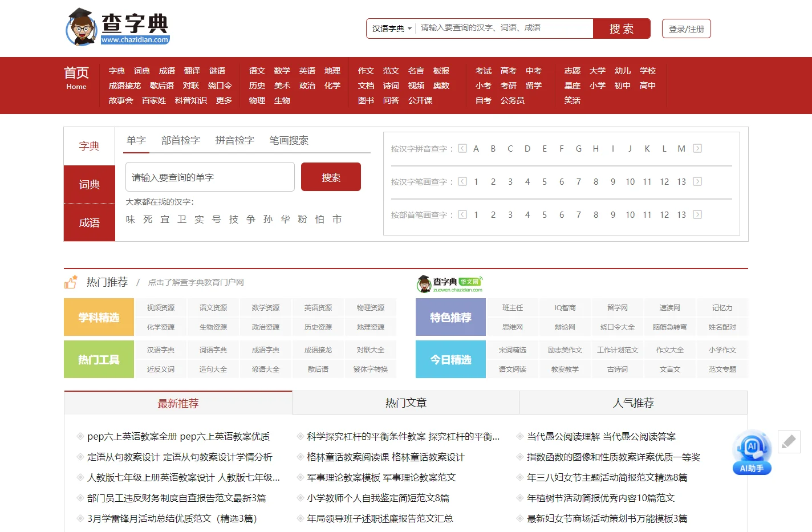Open 脑筋急转弯 link
The height and width of the screenshot is (532, 812).
click(670, 327)
